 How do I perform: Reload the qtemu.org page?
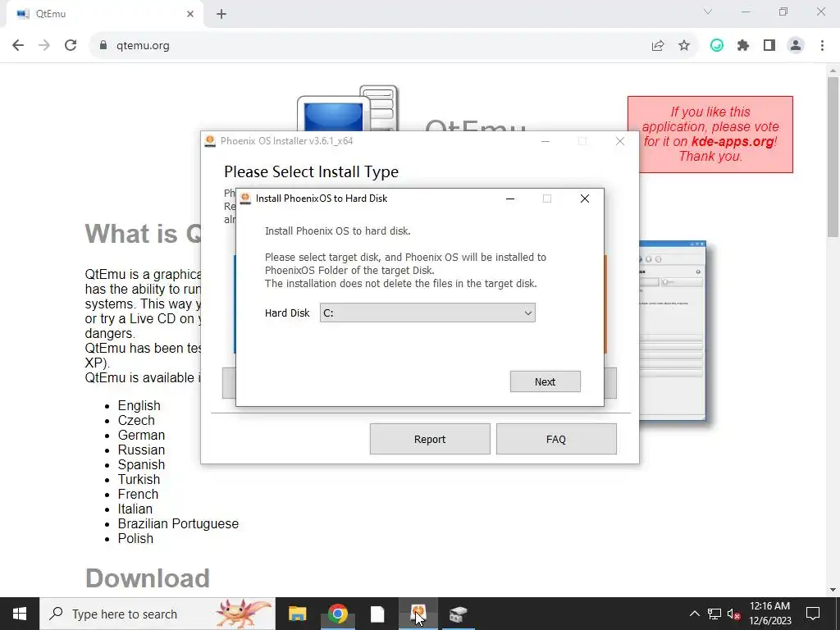[x=71, y=46]
